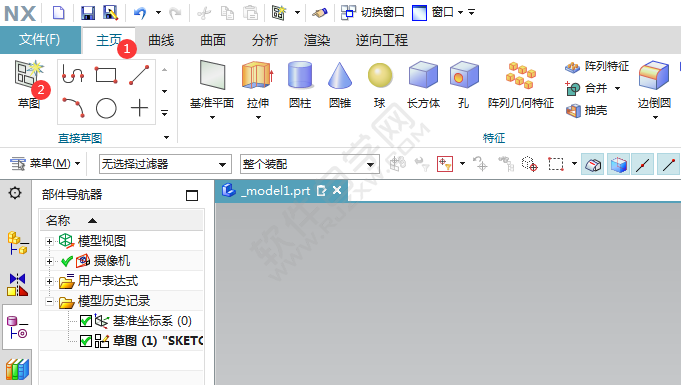Viewport: 681px width, 385px height.
Task: Open the 合并 unite dropdown arrow
Action: coord(617,89)
